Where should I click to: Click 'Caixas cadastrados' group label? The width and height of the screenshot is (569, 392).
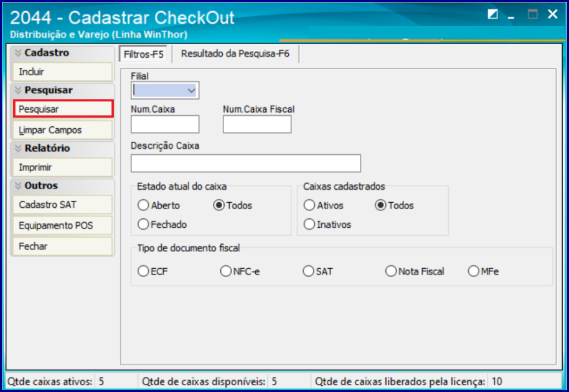pyautogui.click(x=344, y=187)
